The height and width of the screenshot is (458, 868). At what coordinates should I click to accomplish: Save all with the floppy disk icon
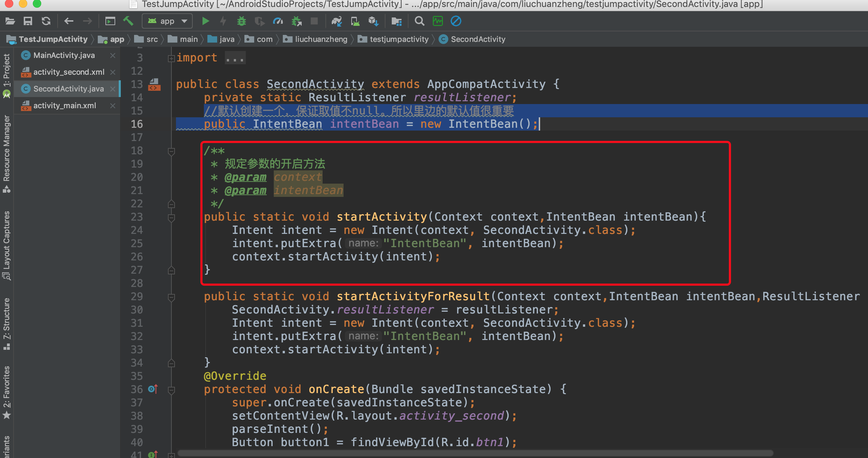(28, 21)
